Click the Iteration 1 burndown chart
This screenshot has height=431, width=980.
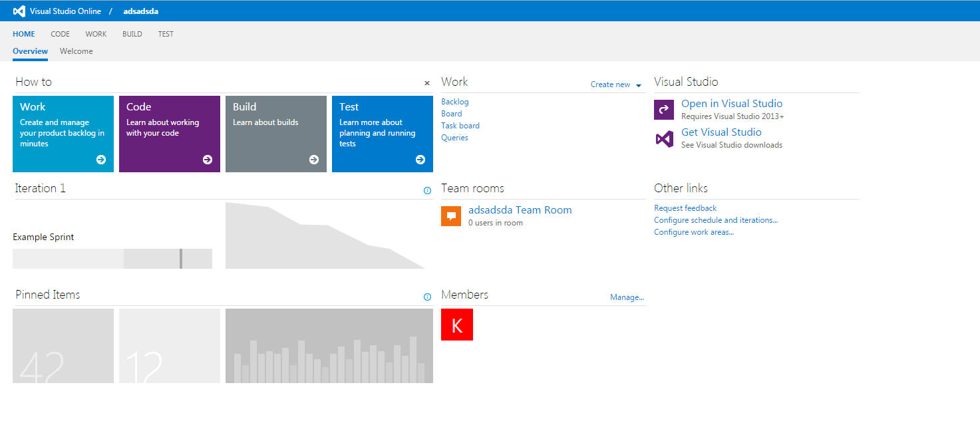(x=325, y=235)
